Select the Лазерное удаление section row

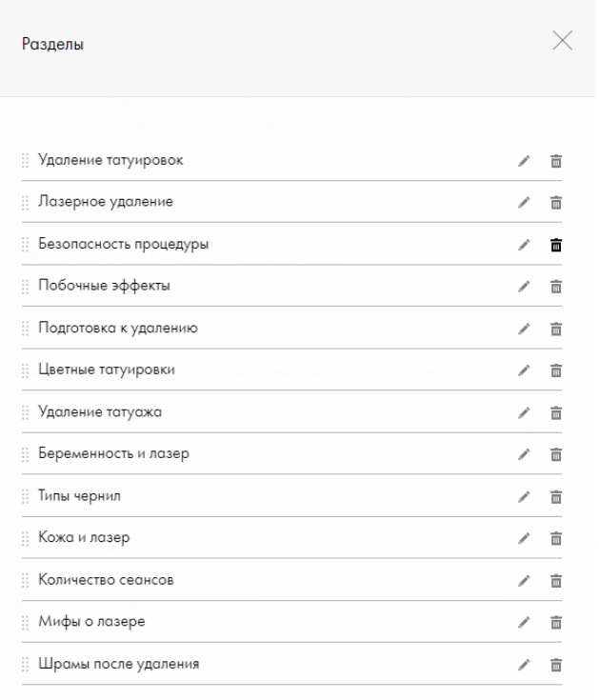tap(292, 202)
